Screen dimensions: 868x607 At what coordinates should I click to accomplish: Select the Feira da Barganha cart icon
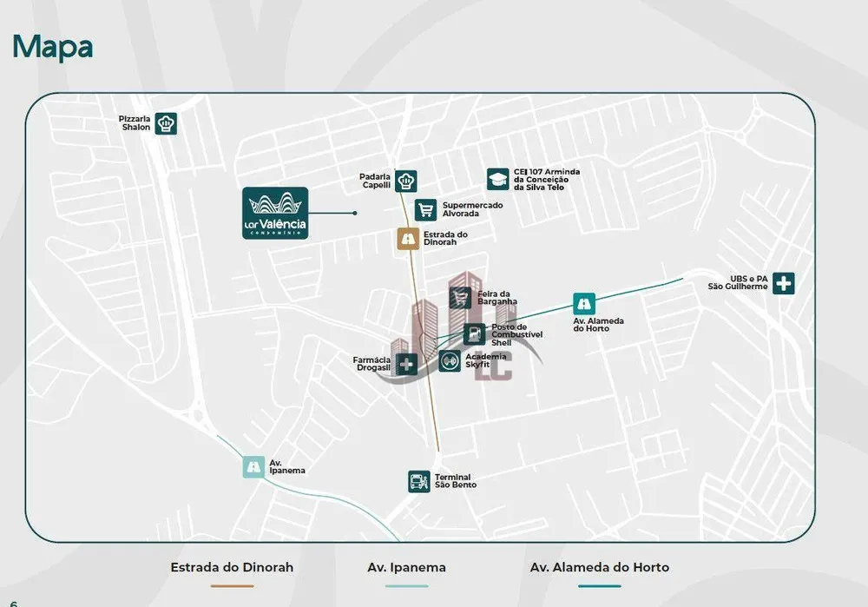(x=460, y=298)
